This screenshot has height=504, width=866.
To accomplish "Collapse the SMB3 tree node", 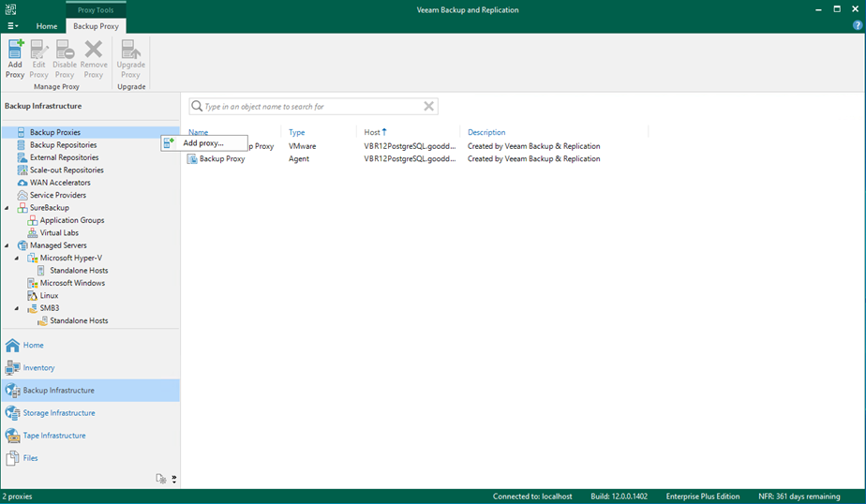I will coord(17,308).
